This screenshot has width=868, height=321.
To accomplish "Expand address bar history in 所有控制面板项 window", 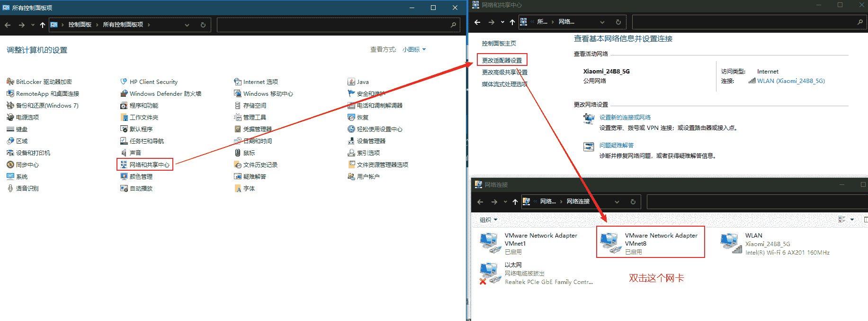I will pos(187,25).
